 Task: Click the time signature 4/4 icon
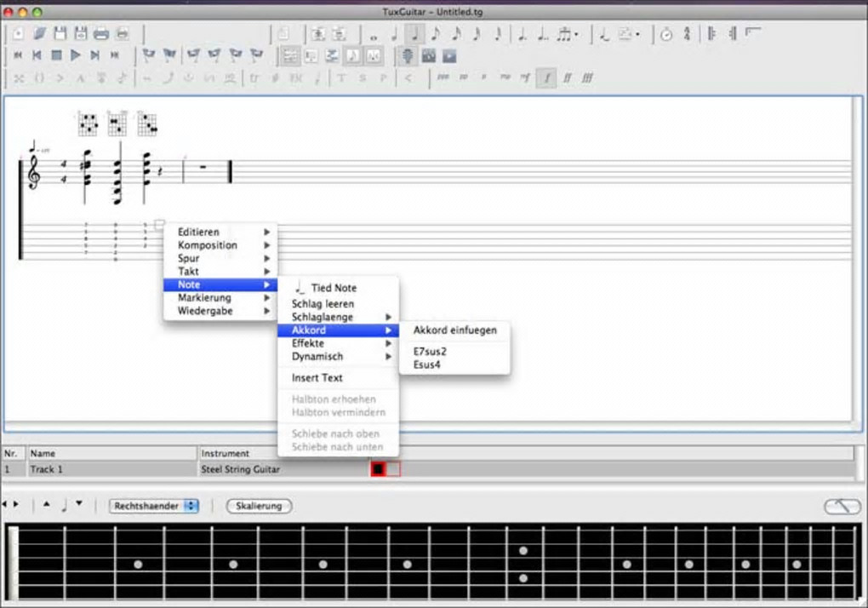pos(687,34)
